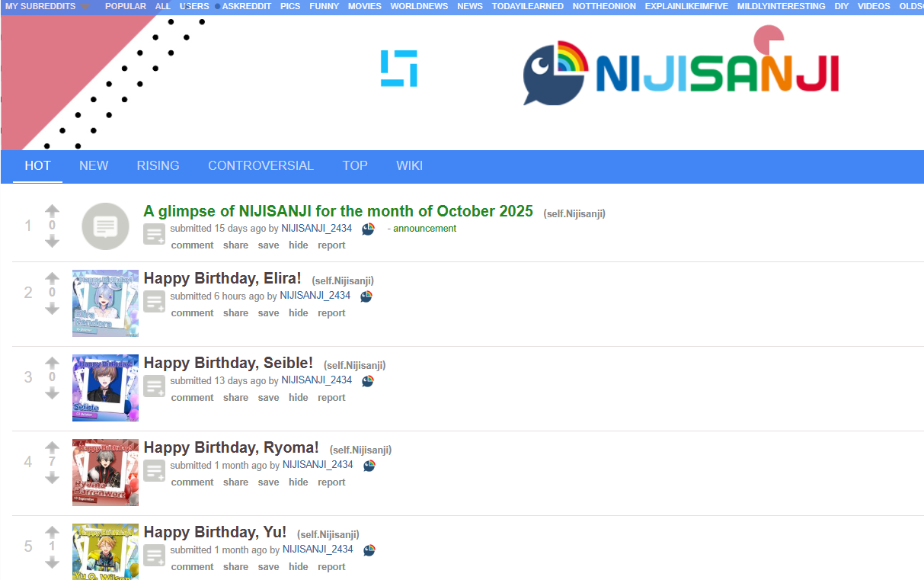Open the October 2025 glimpse post title

(338, 211)
